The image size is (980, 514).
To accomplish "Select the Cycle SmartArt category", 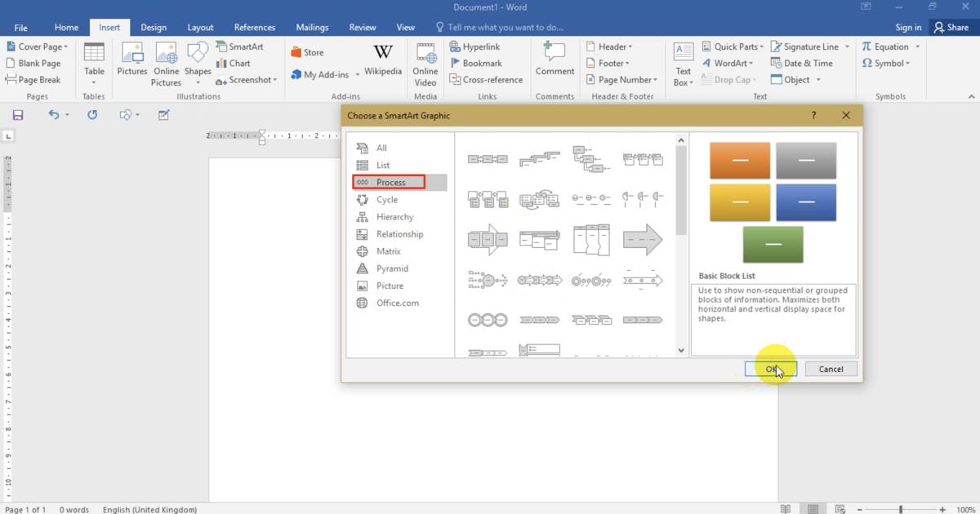I will coord(387,200).
